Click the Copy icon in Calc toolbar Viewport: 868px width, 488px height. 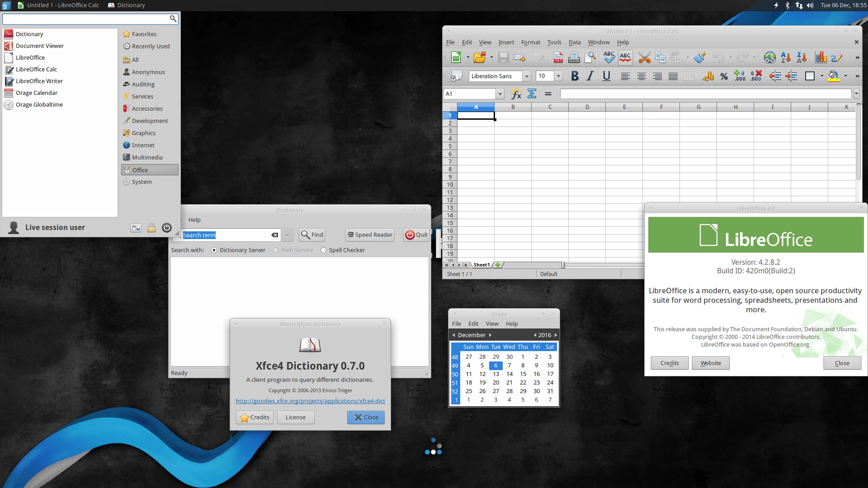(660, 57)
